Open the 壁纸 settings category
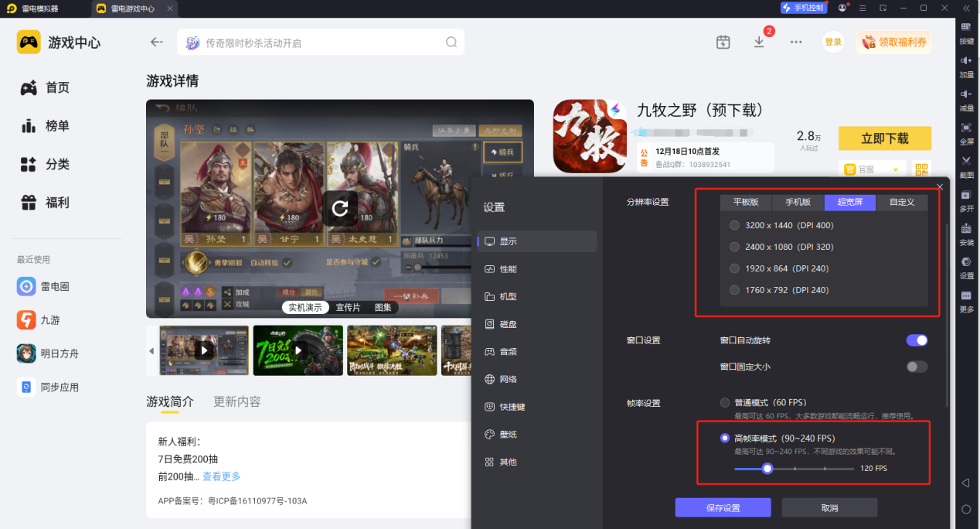The height and width of the screenshot is (529, 980). [x=537, y=434]
